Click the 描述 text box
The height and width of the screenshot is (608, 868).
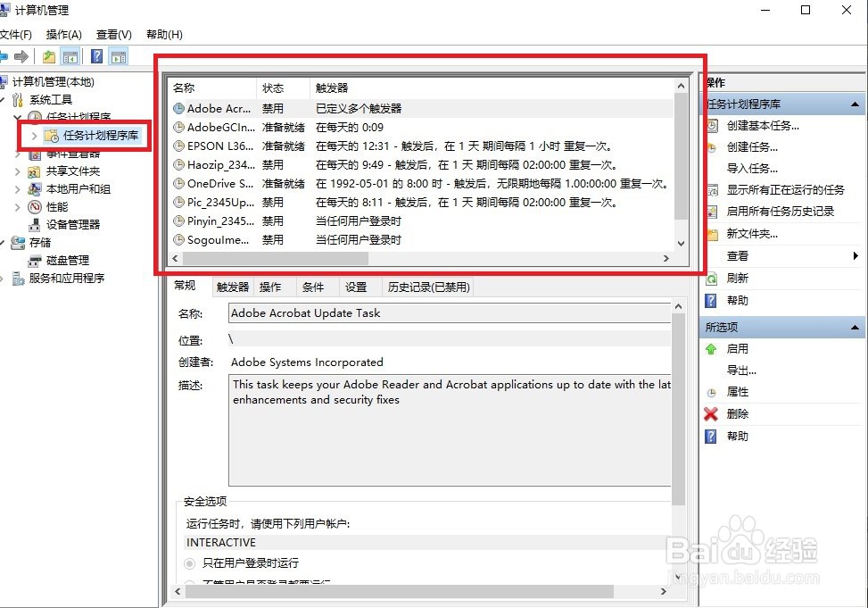coord(450,430)
